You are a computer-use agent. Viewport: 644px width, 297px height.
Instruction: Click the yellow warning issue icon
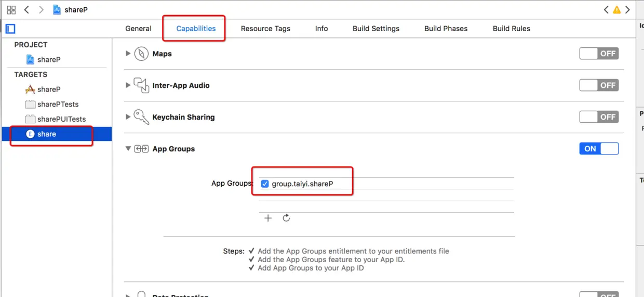point(616,9)
